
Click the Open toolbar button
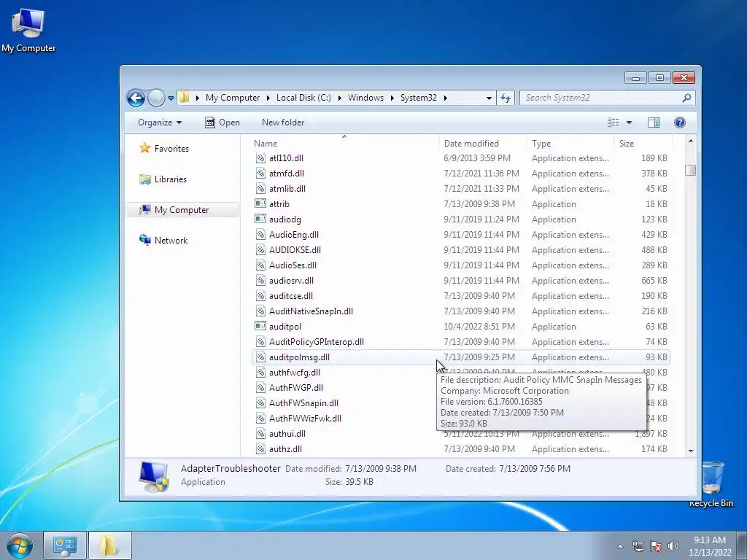pyautogui.click(x=222, y=122)
